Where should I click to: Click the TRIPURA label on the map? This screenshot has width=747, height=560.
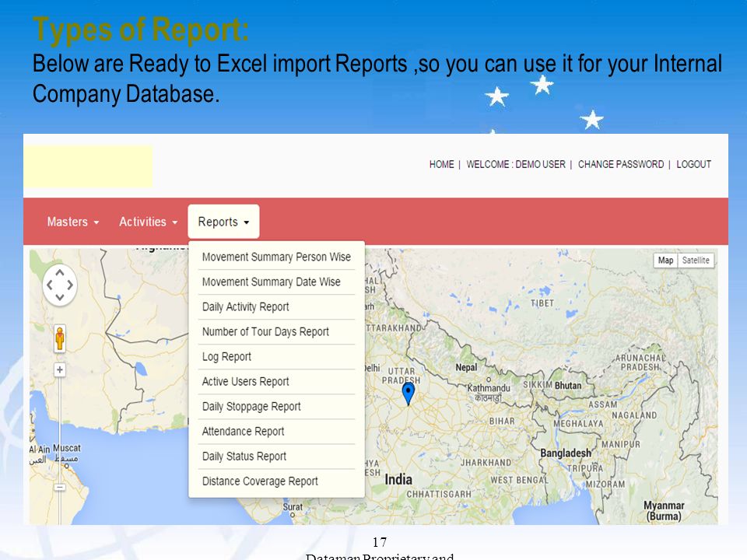[585, 468]
